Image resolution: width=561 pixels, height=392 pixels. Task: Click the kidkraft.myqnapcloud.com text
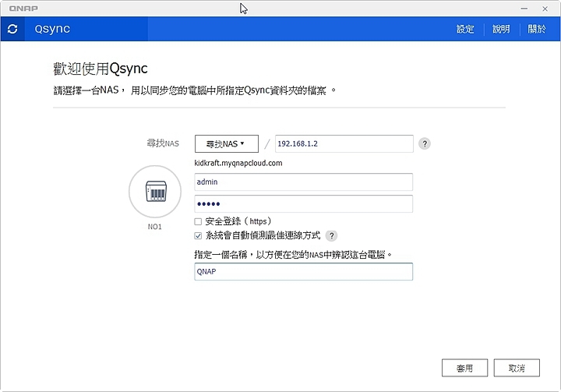tap(238, 163)
